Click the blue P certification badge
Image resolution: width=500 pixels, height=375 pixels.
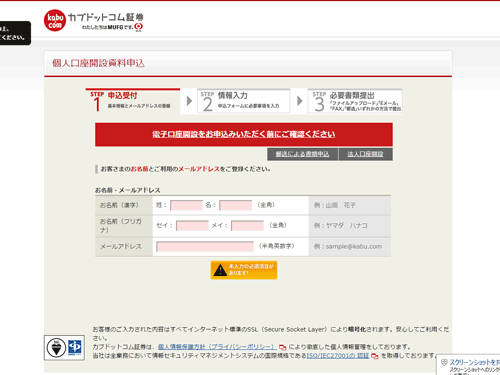75,347
